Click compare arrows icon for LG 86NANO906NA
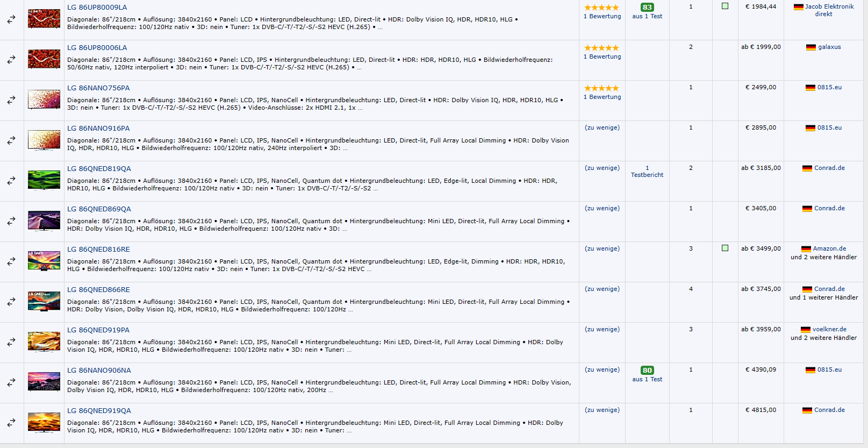 point(11,382)
